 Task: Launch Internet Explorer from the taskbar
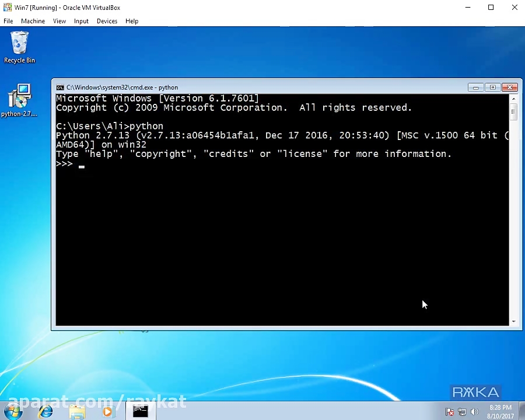point(45,412)
